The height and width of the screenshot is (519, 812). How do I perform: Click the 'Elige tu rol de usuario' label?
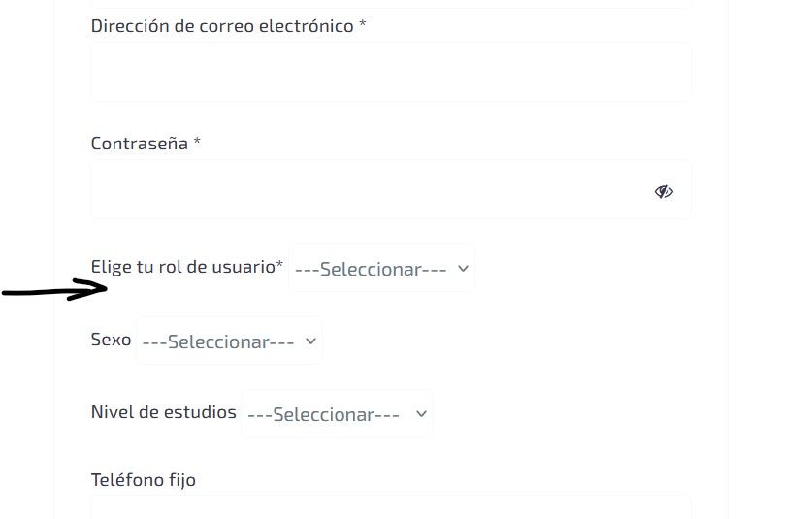182,266
